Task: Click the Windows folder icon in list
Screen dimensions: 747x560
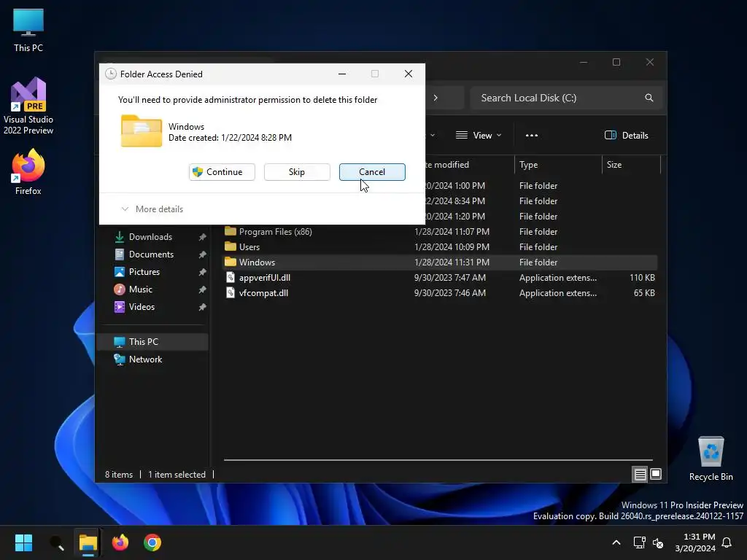Action: tap(231, 262)
